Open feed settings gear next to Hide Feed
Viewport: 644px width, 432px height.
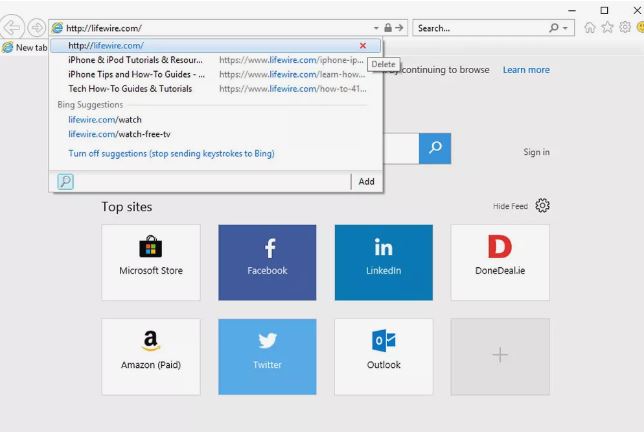542,205
